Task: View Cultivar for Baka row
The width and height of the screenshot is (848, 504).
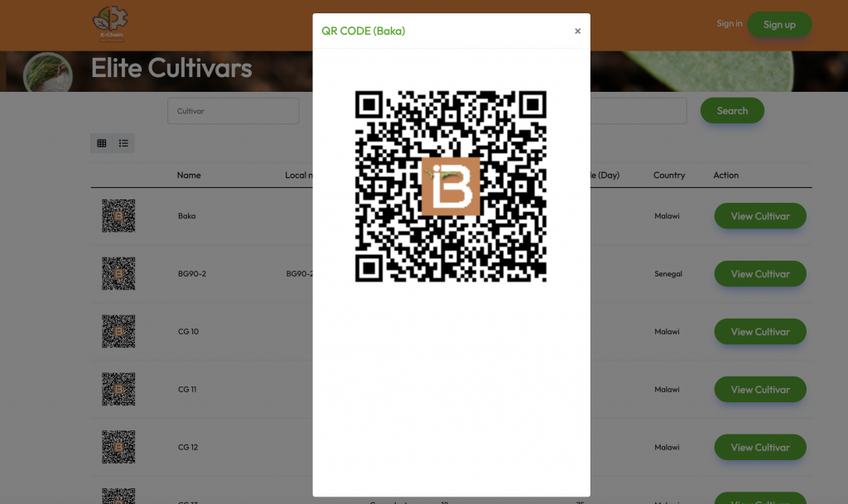Action: point(760,216)
